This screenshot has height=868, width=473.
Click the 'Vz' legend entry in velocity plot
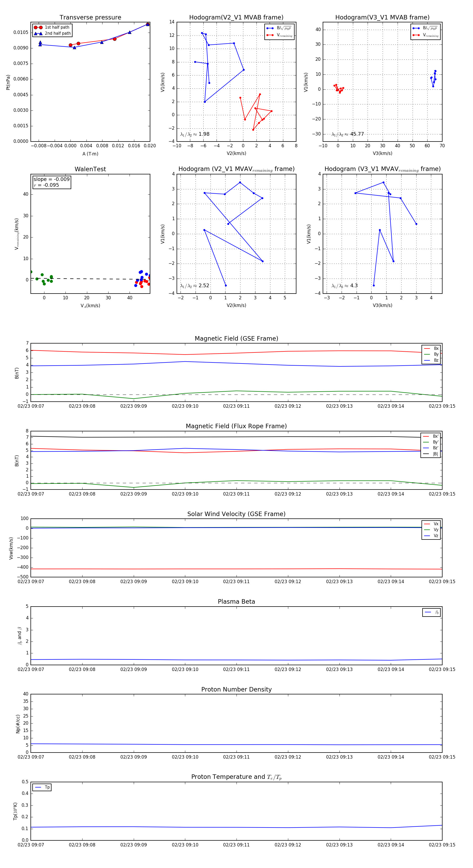pyautogui.click(x=431, y=536)
